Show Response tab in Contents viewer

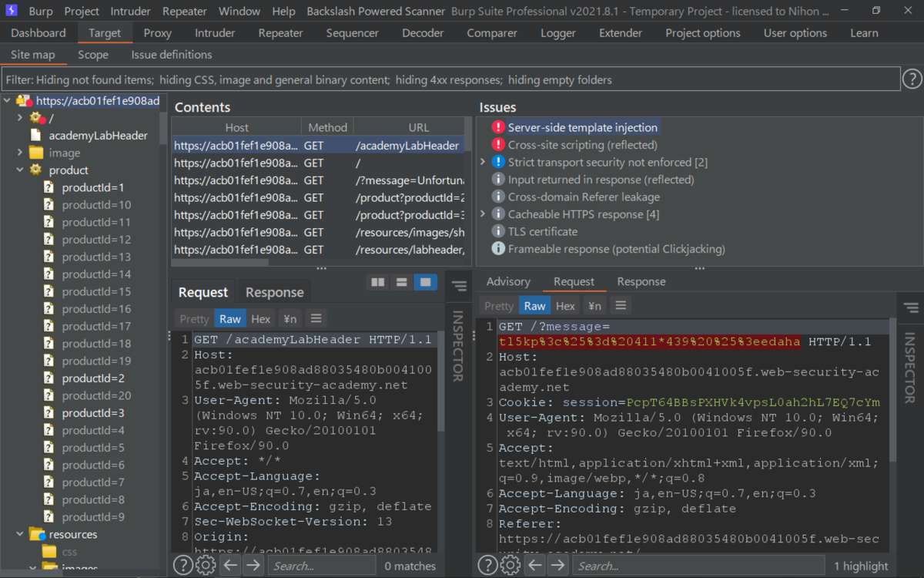point(275,292)
